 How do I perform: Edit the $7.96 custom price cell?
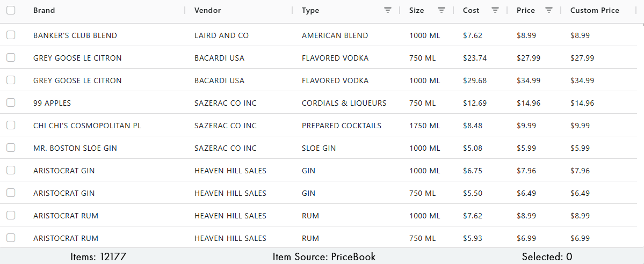pyautogui.click(x=580, y=171)
